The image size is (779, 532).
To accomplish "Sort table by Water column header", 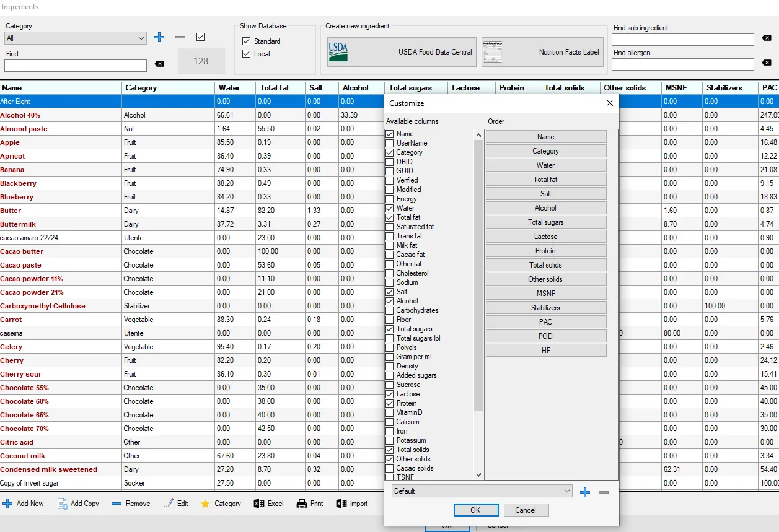I will [235, 88].
